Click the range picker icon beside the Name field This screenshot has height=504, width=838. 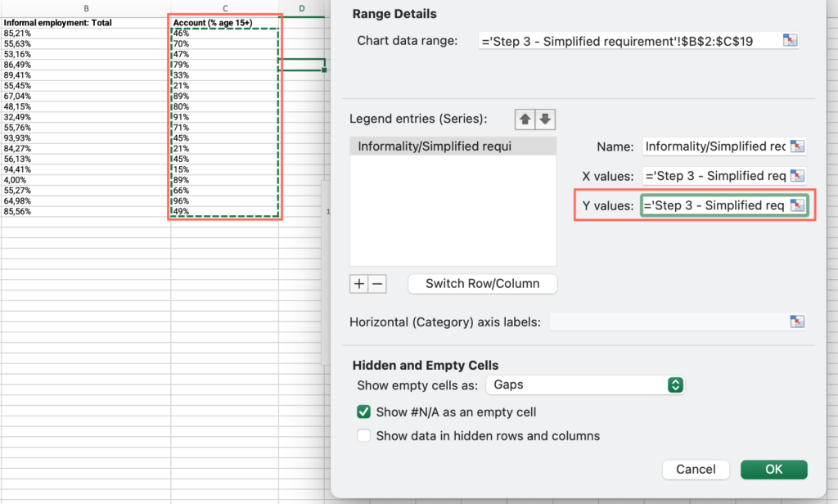click(797, 146)
